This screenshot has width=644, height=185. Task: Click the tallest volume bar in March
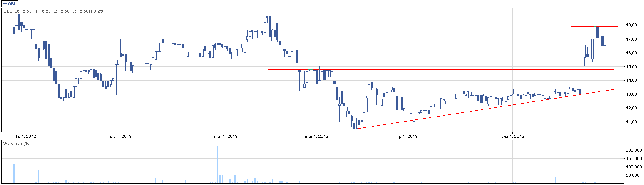click(x=218, y=165)
